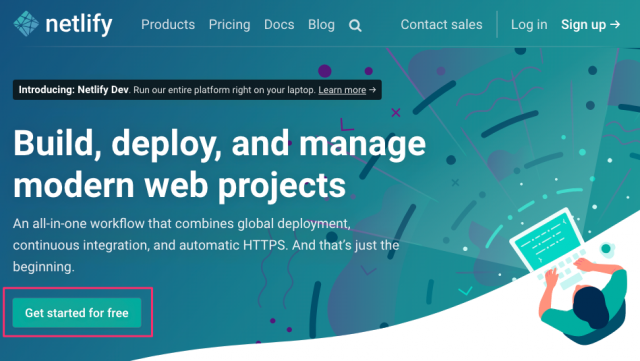Go to the Pricing page
Image resolution: width=640 pixels, height=361 pixels.
point(229,25)
